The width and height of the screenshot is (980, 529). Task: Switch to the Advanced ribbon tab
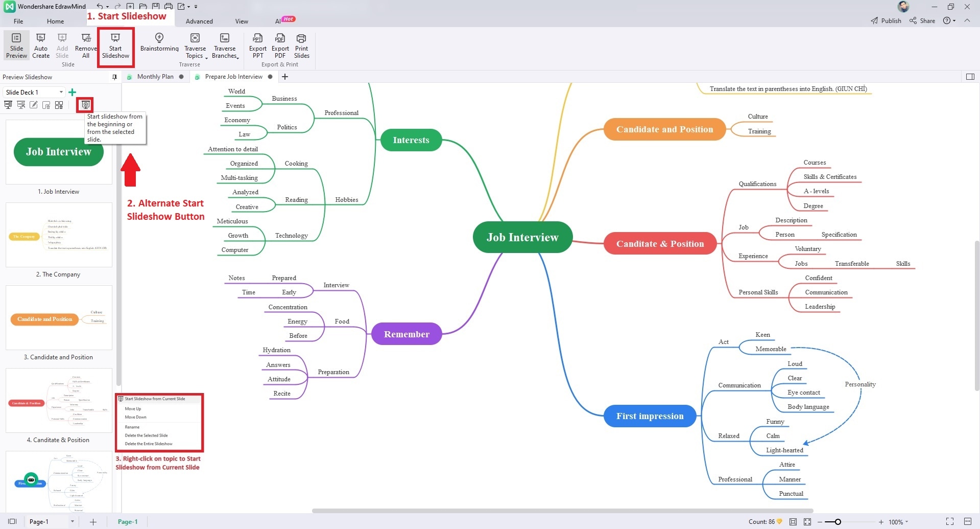[199, 21]
